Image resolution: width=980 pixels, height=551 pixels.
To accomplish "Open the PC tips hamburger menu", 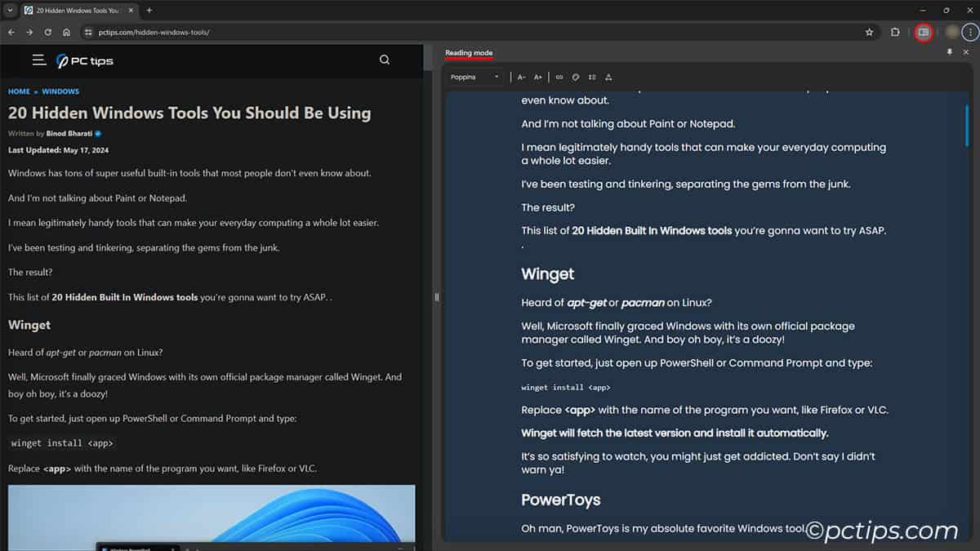I will tap(38, 60).
